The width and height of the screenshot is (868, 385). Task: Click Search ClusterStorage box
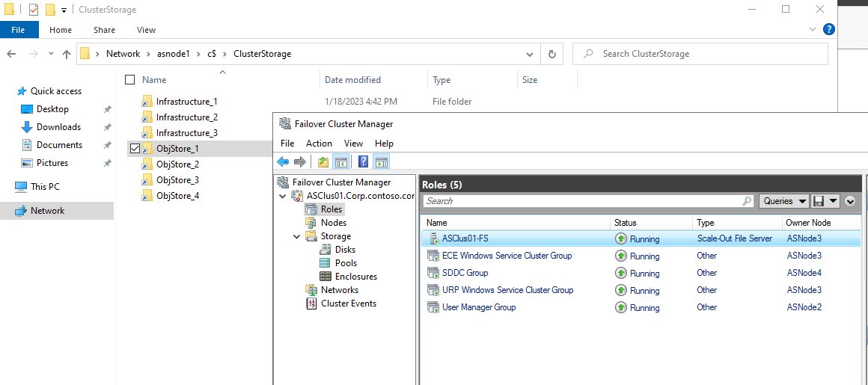700,54
